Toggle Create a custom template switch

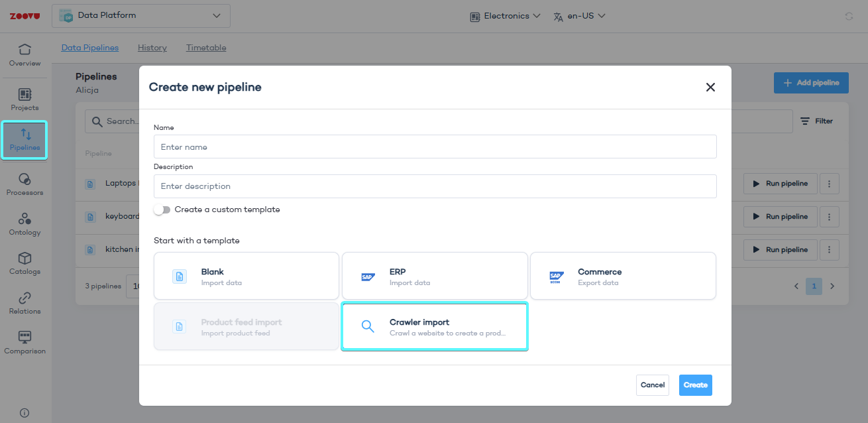[x=162, y=210]
